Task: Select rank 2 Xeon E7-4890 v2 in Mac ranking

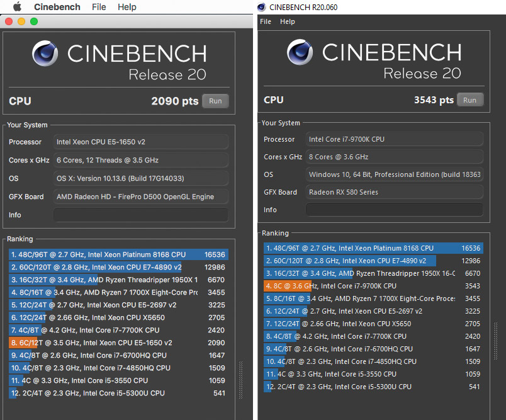Action: pyautogui.click(x=118, y=268)
